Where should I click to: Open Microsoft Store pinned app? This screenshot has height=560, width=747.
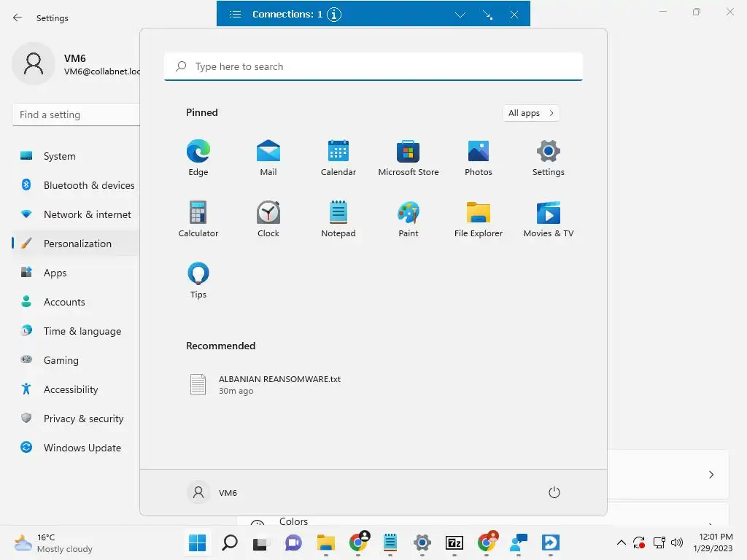(x=409, y=157)
